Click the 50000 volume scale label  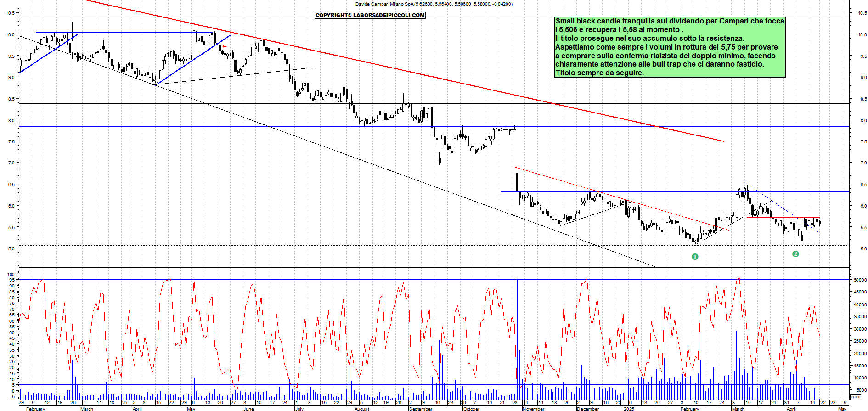[860, 280]
